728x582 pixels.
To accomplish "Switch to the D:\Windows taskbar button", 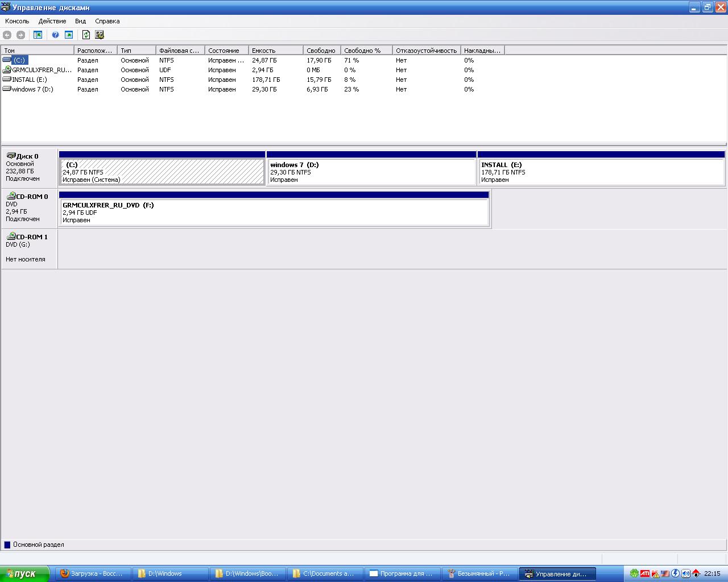I will pos(170,573).
